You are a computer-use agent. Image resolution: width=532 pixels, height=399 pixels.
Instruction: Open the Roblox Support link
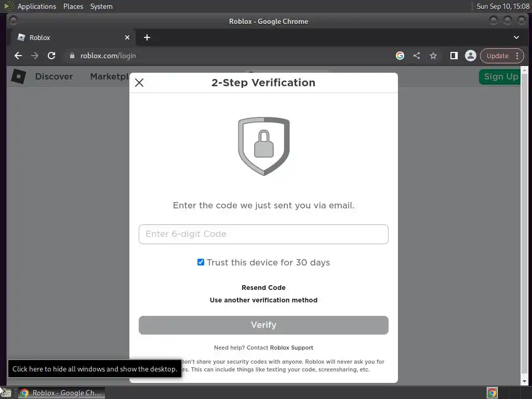(291, 348)
